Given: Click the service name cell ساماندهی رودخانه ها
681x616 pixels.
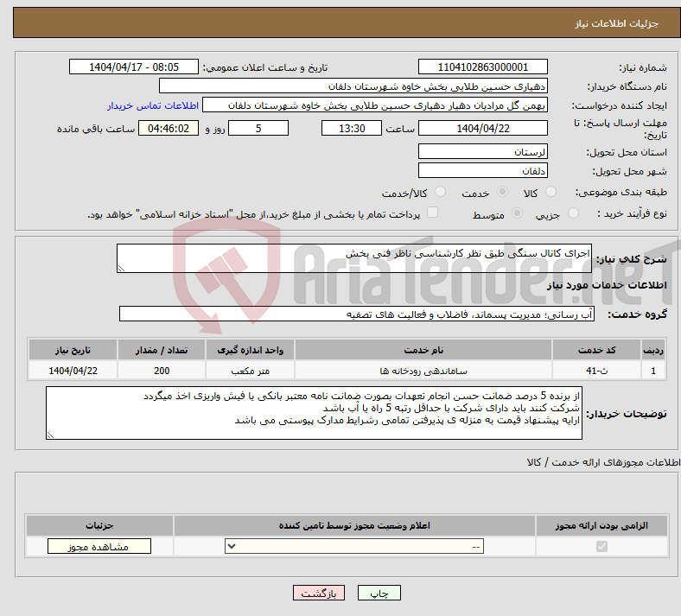Looking at the screenshot, I should point(423,371).
